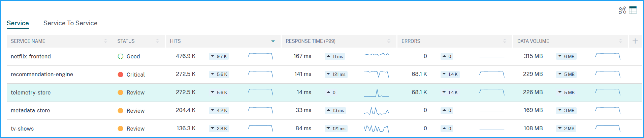Viewport: 644px width, 138px height.
Task: Switch to the service graph view icon
Action: [x=622, y=10]
